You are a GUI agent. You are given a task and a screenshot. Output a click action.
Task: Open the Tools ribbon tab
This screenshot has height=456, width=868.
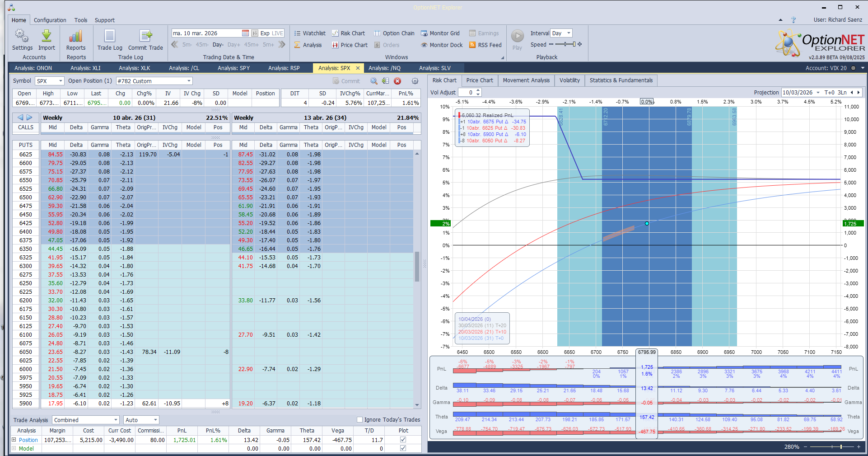[x=81, y=20]
